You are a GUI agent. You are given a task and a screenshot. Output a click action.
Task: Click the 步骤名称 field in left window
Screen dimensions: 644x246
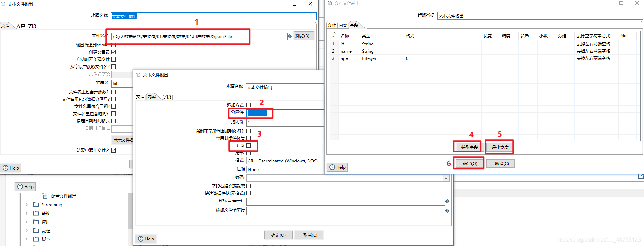[x=213, y=16]
